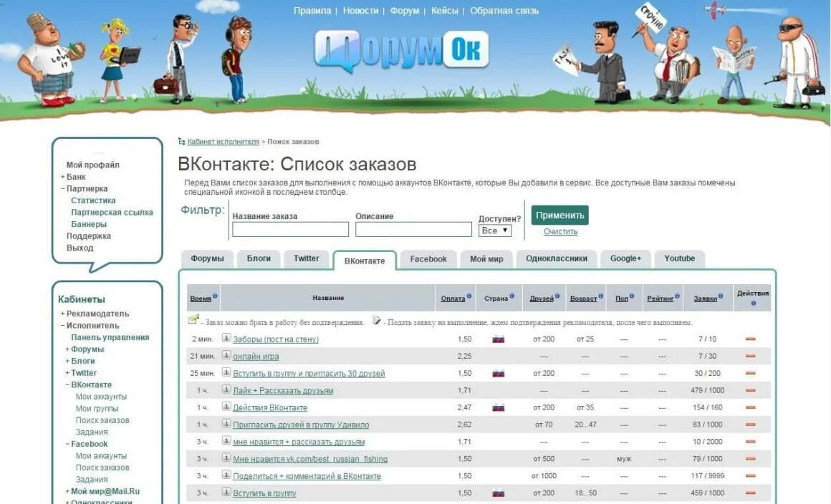Click the info icon next to the Заявки header
This screenshot has height=504, width=831.
click(x=720, y=296)
